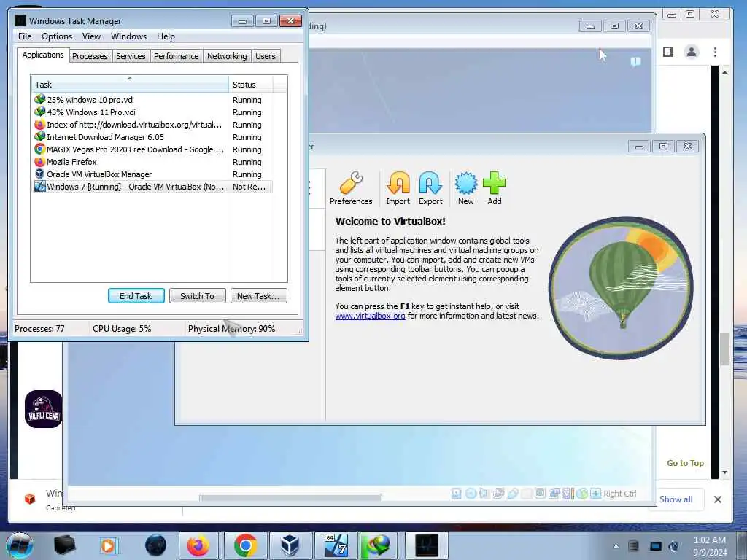Click the network tray icon
The width and height of the screenshot is (747, 560).
pos(656,546)
